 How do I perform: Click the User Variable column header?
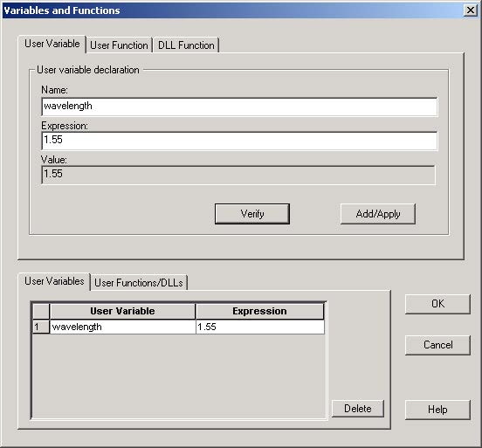pyautogui.click(x=122, y=311)
